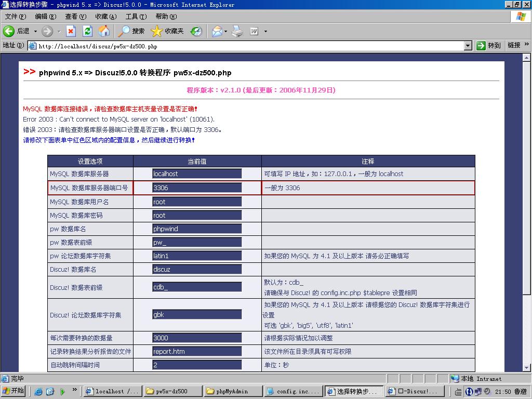Screen dimensions: 532x399
Task: Click the 程序版本 v2.1.0 text
Action: coord(261,90)
